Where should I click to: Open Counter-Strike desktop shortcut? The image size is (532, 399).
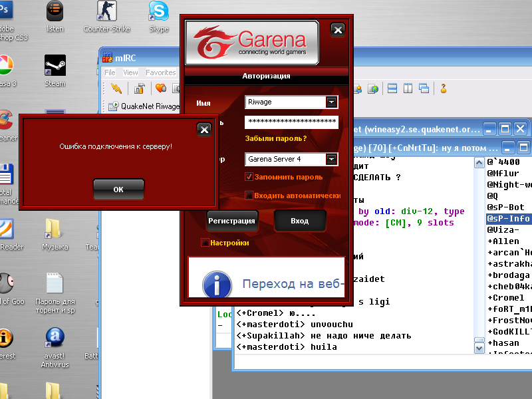106,17
